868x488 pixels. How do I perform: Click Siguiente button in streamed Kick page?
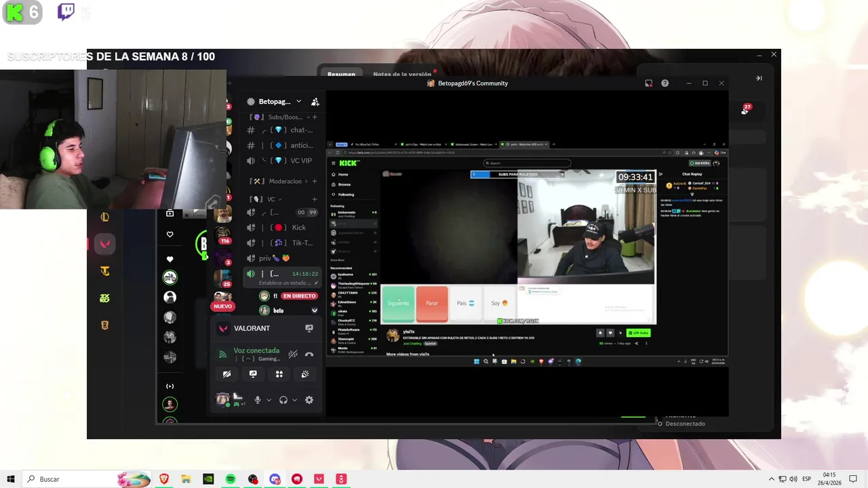398,303
